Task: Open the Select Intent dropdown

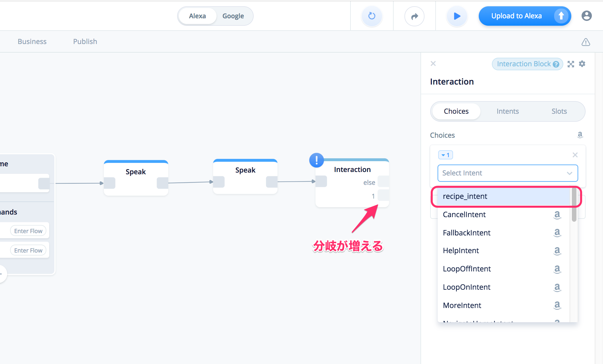Action: tap(508, 173)
